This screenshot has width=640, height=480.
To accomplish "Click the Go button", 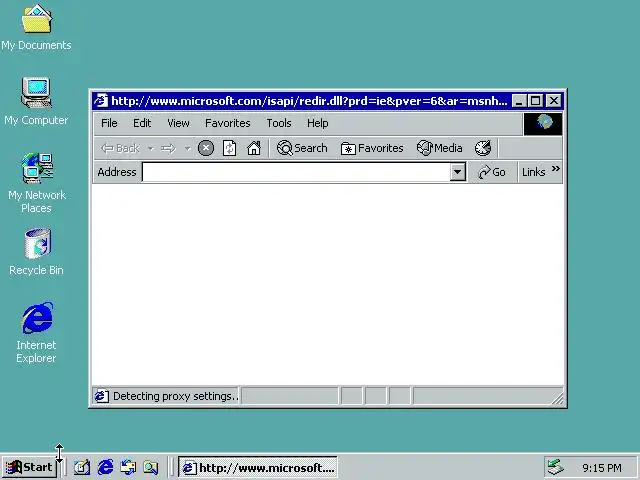I will [492, 172].
